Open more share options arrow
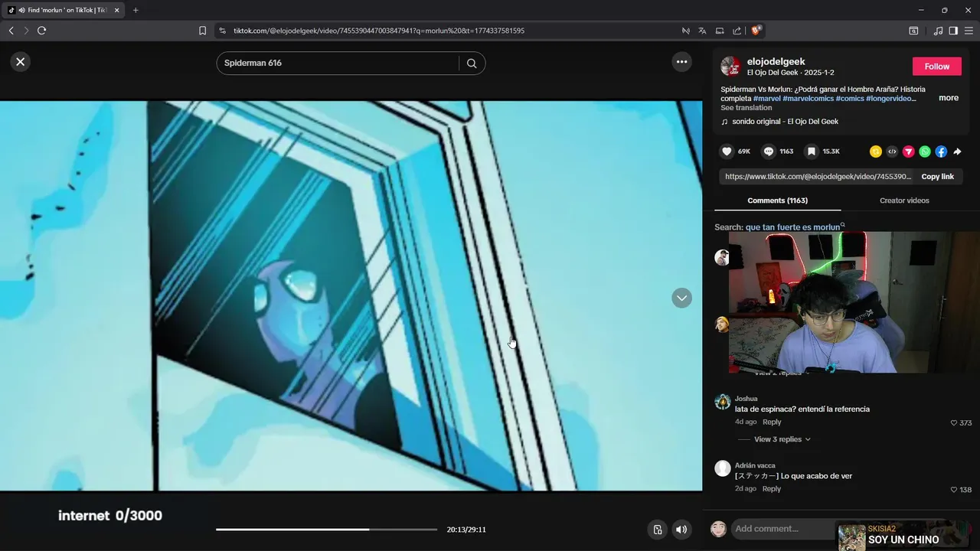The image size is (980, 551). (x=957, y=152)
